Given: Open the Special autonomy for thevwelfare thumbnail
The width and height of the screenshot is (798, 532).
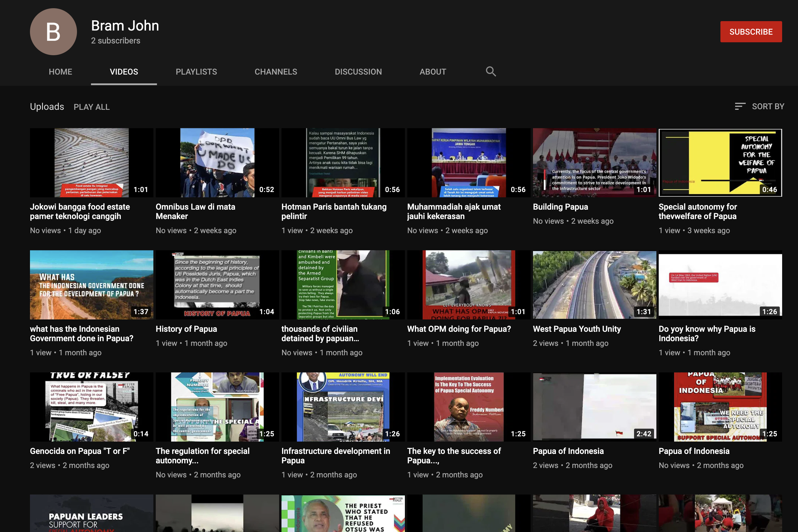Looking at the screenshot, I should pyautogui.click(x=720, y=163).
